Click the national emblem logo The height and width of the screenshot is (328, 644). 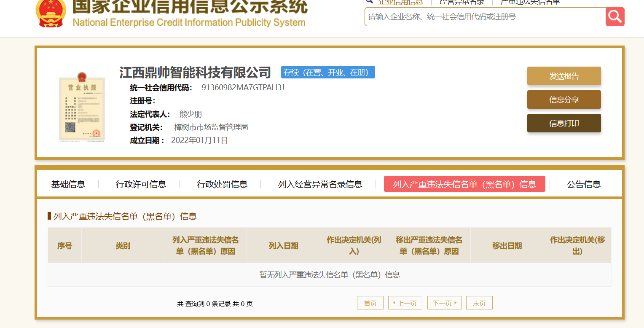click(x=51, y=13)
